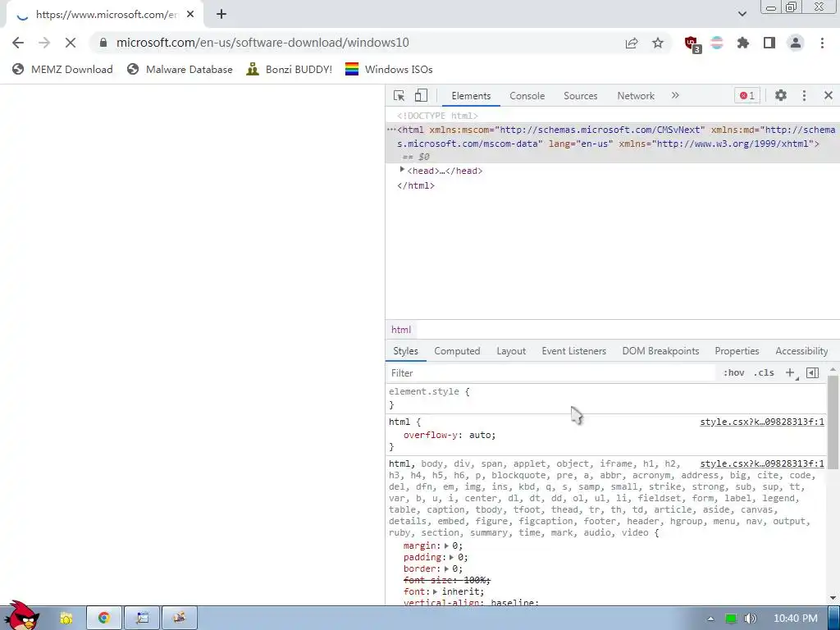Open the Bonzi BUDDY! bookmark
840x630 pixels.
click(290, 69)
